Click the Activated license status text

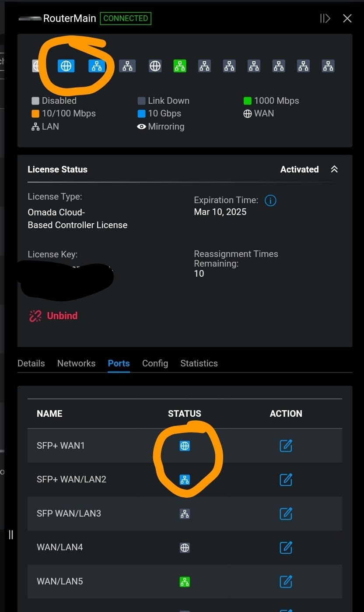pyautogui.click(x=299, y=169)
